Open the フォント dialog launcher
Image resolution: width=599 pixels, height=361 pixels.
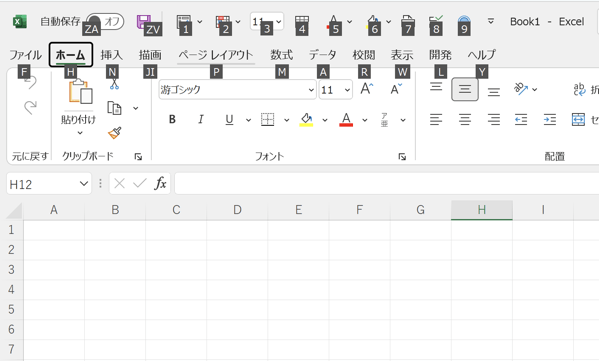click(x=402, y=157)
